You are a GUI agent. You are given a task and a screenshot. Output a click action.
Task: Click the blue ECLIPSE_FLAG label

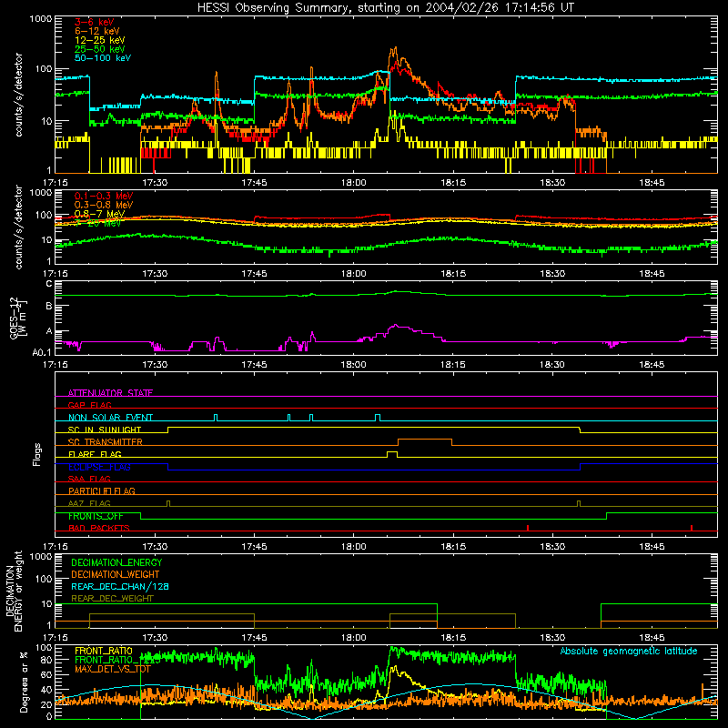[99, 467]
